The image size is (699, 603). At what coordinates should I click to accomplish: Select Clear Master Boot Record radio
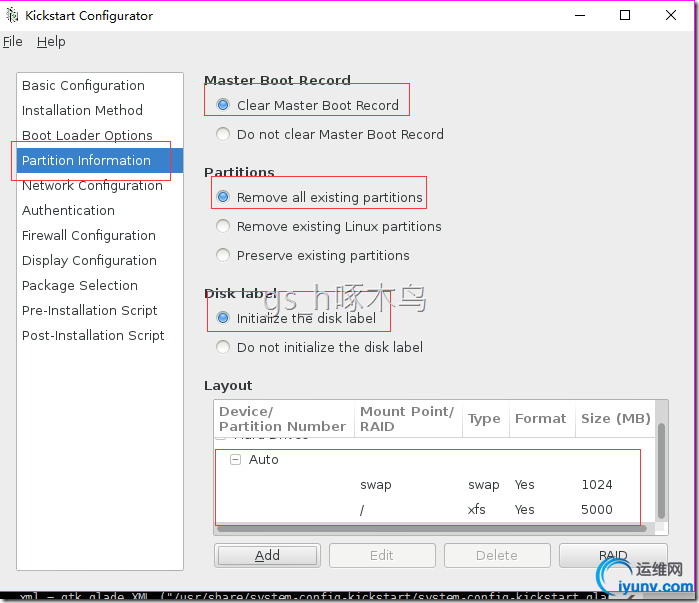click(x=223, y=105)
